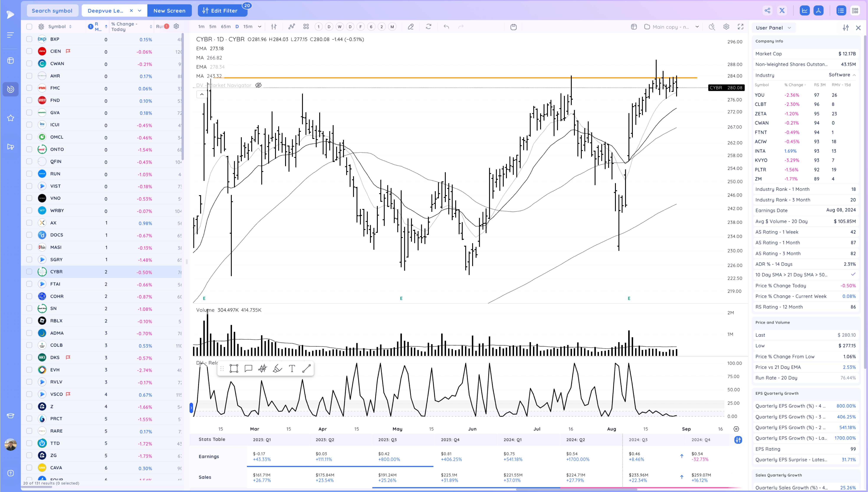Select the trend line drawing tool
Image resolution: width=868 pixels, height=492 pixels.
(306, 368)
